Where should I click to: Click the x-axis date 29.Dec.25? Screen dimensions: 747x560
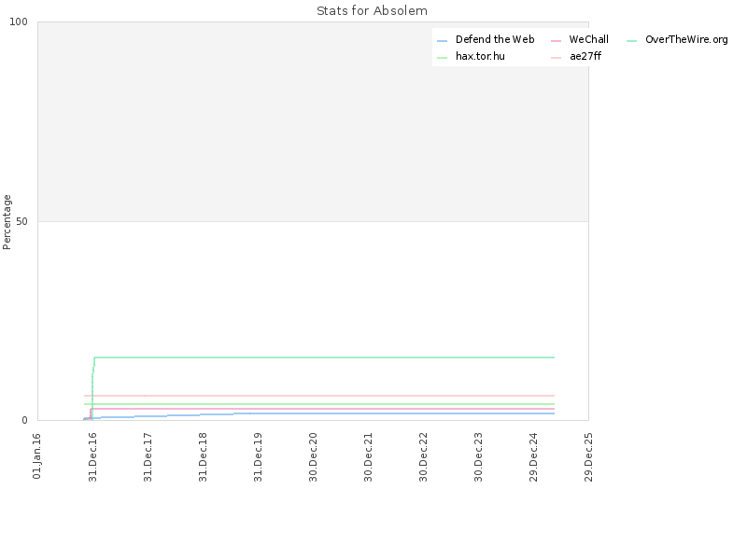[x=589, y=457]
